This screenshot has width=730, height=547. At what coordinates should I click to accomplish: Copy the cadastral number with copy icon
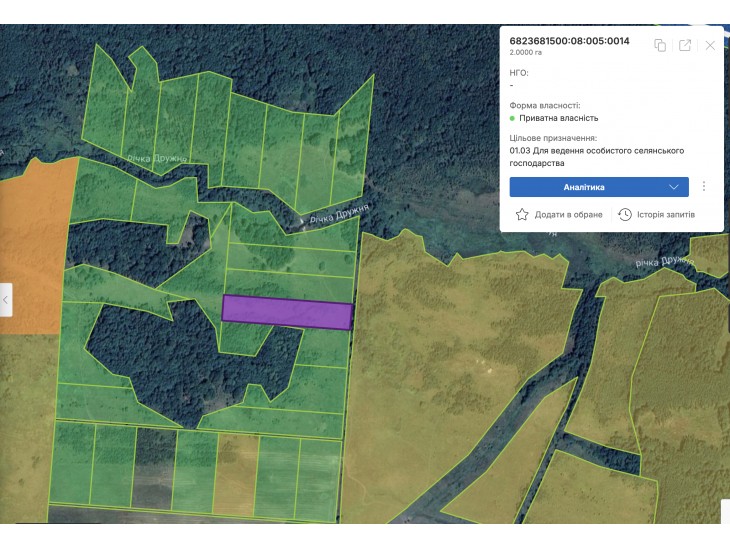660,45
